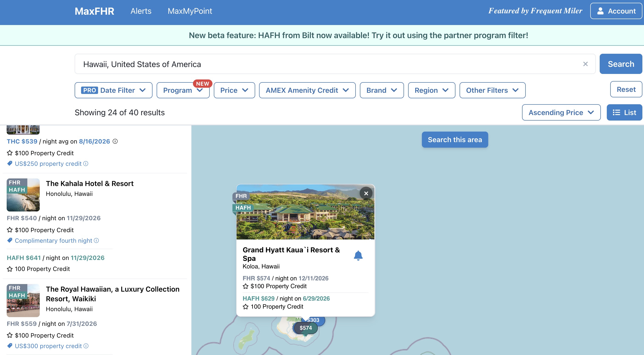Click the HAFH from Bilt beta feature banner
Viewport: 644px width, 355px height.
(x=359, y=35)
